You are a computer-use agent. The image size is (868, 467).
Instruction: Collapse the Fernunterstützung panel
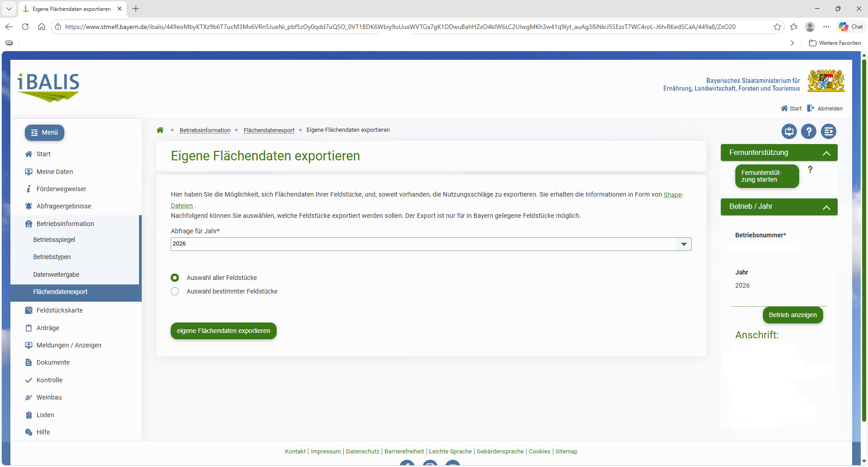coord(826,153)
